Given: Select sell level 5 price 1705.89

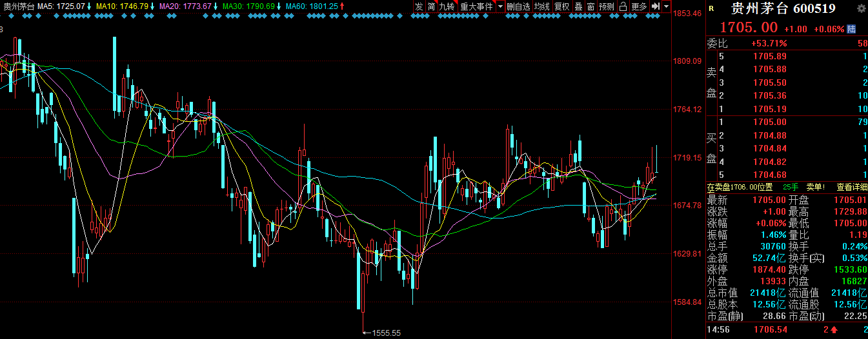Looking at the screenshot, I should (769, 56).
